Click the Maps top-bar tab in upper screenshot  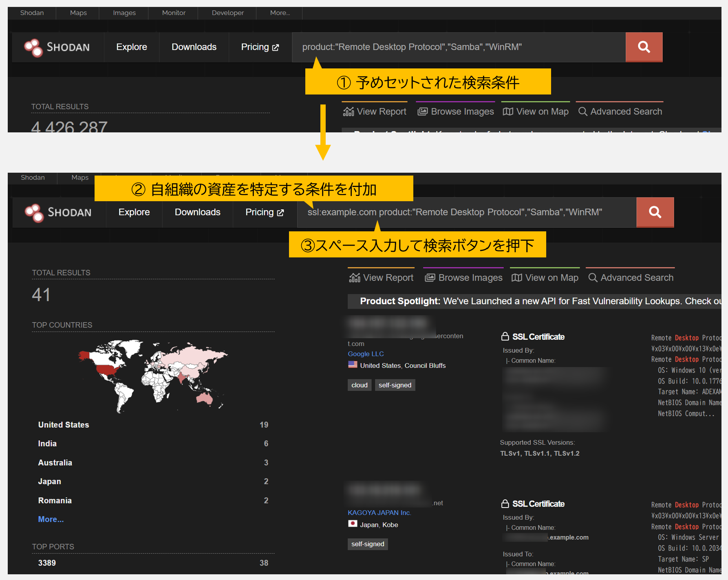pyautogui.click(x=78, y=13)
